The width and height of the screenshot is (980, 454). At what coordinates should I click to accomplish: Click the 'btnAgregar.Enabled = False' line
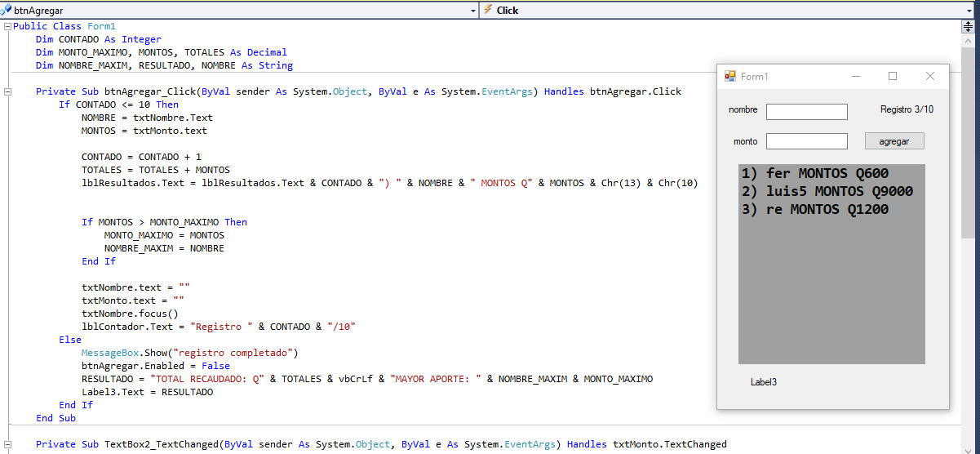pyautogui.click(x=156, y=366)
